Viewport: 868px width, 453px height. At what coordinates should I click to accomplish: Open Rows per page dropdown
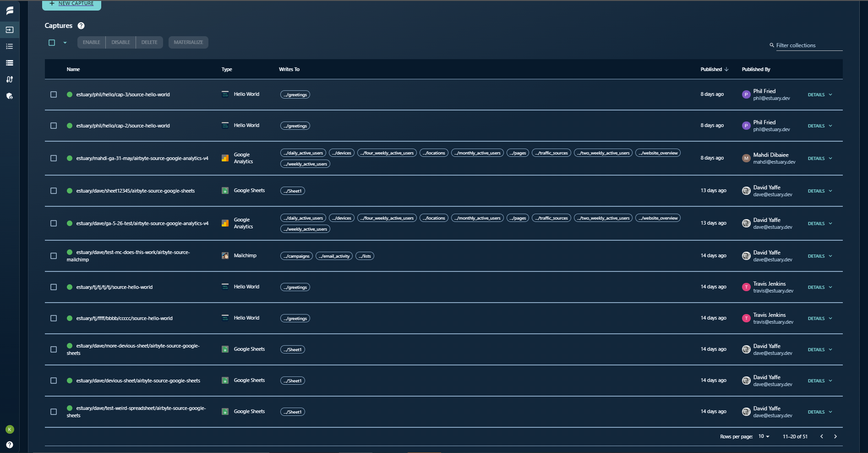point(763,436)
